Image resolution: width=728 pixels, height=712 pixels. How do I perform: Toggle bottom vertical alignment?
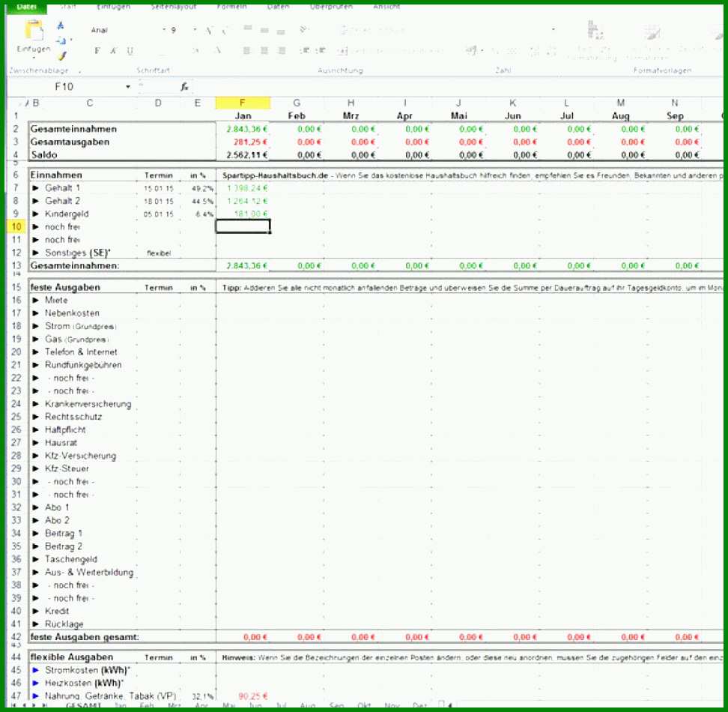click(x=280, y=32)
